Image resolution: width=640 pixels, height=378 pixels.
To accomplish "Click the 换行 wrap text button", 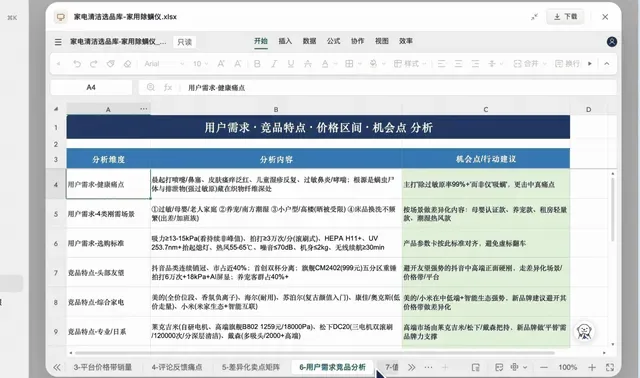I will [567, 64].
